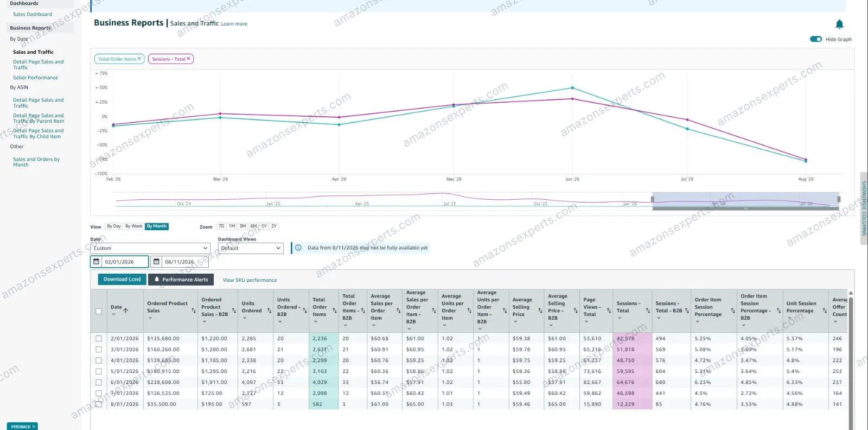Set zoom range to 2Y
This screenshot has height=430, width=868.
coord(274,226)
